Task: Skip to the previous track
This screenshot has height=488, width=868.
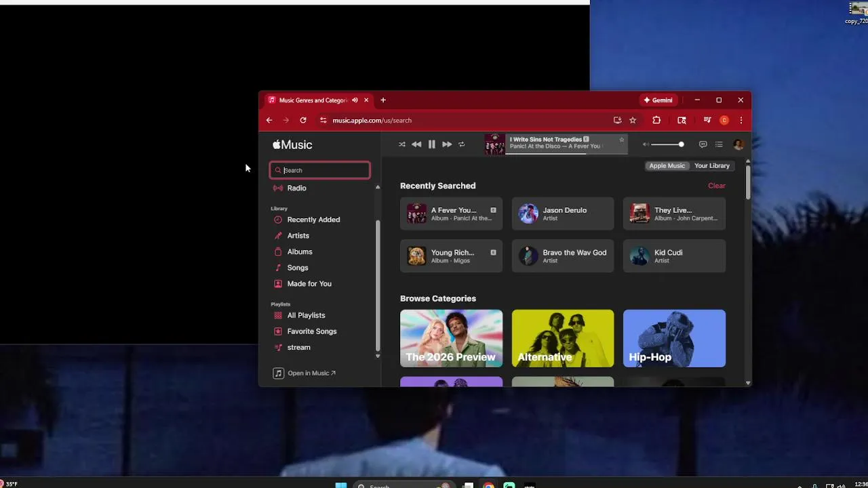Action: coord(416,144)
